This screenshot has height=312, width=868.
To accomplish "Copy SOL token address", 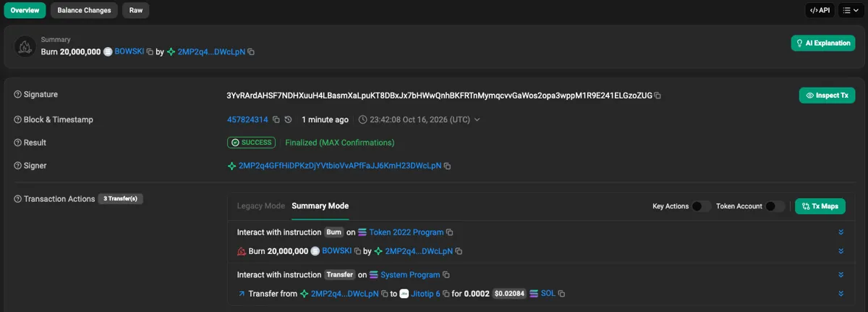I will tap(561, 294).
